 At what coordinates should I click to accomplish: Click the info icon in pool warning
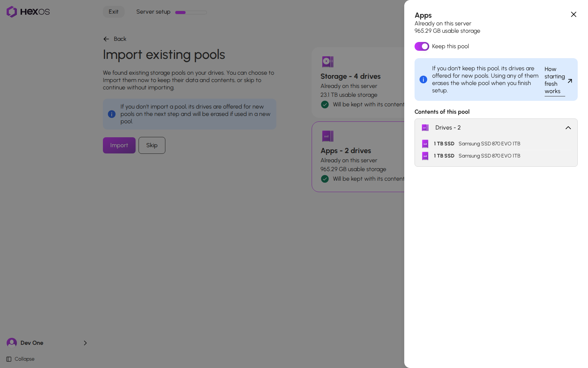pos(423,79)
